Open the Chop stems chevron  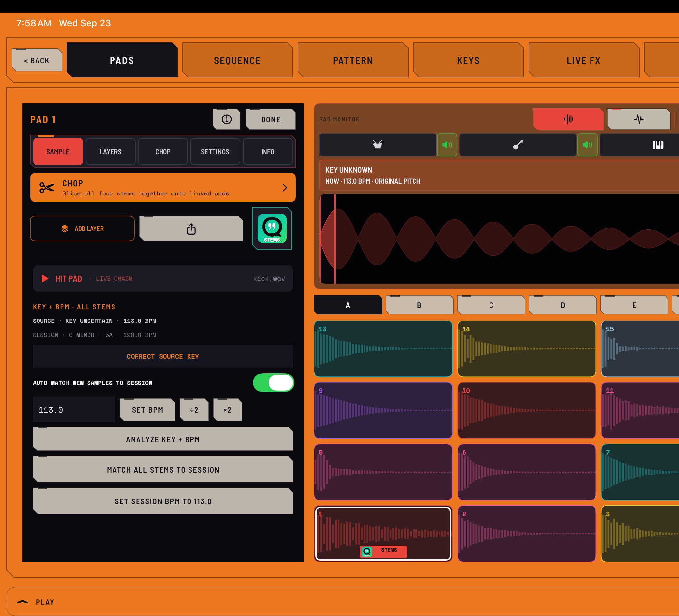point(285,188)
